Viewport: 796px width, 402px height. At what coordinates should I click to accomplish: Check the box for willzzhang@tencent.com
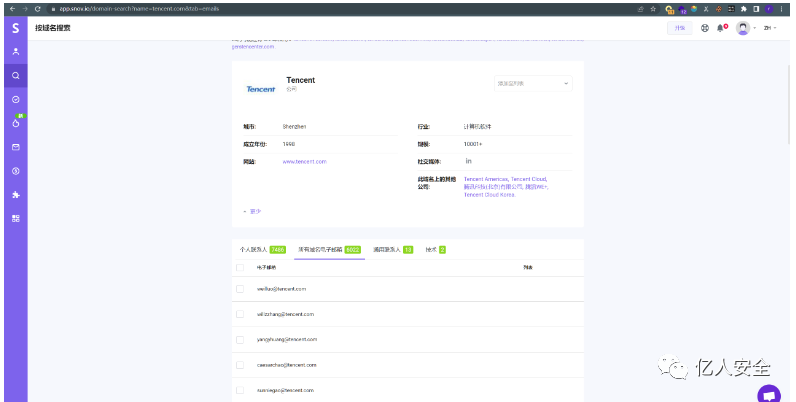pos(240,314)
